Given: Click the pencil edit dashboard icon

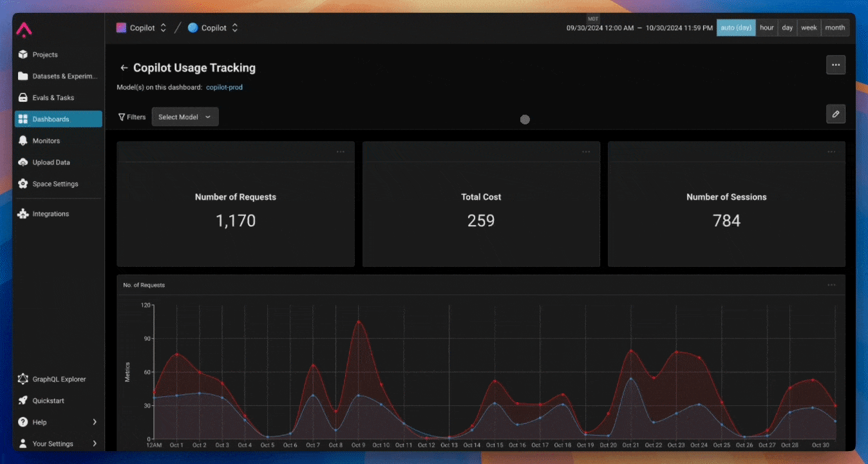Looking at the screenshot, I should [x=836, y=114].
